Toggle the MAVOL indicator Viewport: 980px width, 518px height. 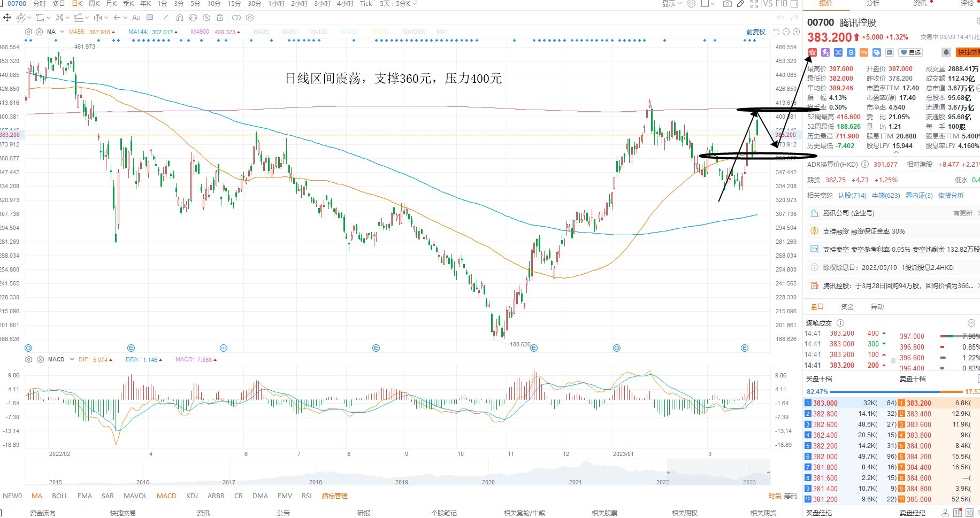pos(135,496)
